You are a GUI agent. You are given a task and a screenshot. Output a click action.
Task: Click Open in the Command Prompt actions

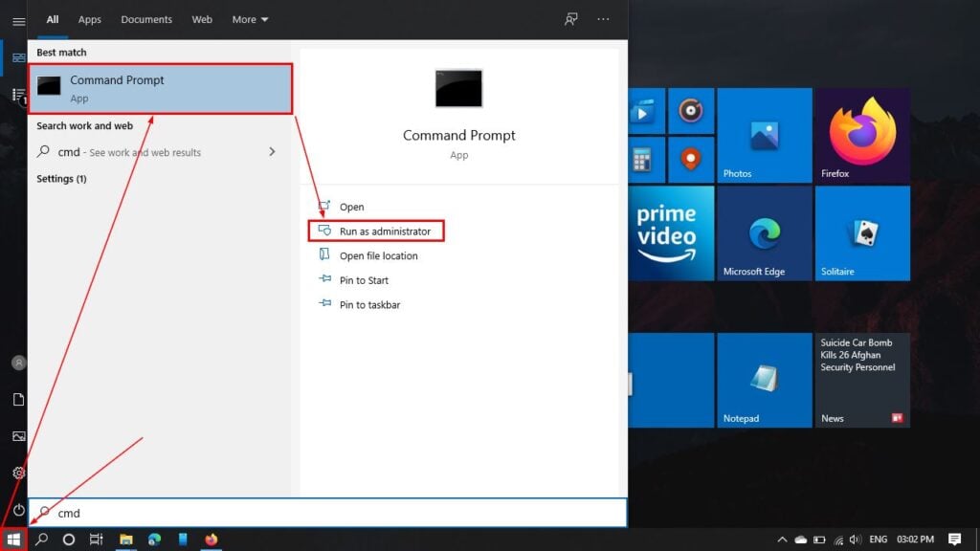[x=351, y=207]
